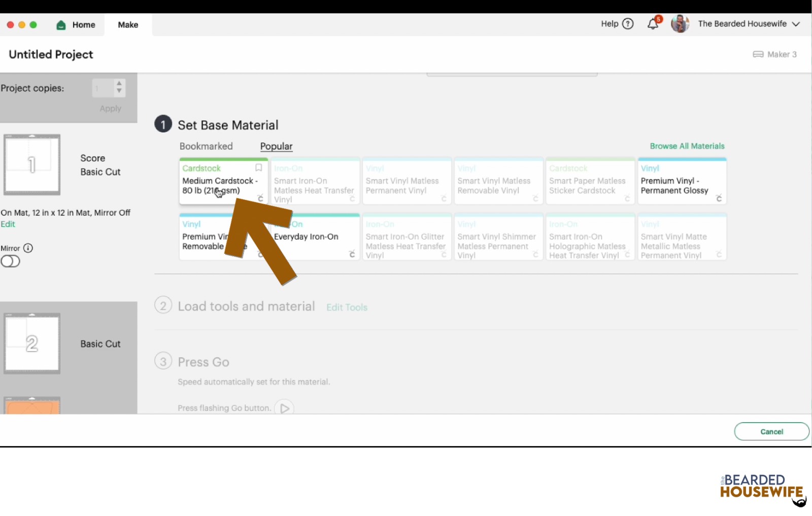Open the Bookmarked materials tab

206,146
